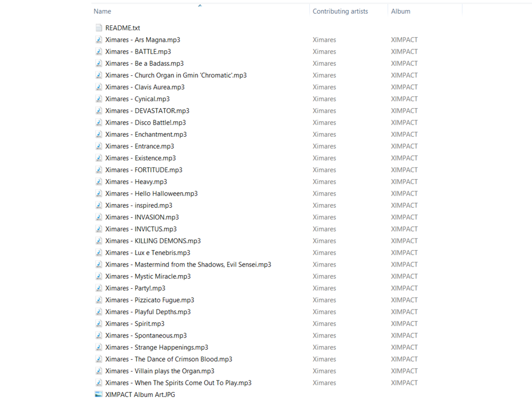The height and width of the screenshot is (407, 532).
Task: Click the mp3 icon for Ars Magna
Action: pyautogui.click(x=99, y=40)
